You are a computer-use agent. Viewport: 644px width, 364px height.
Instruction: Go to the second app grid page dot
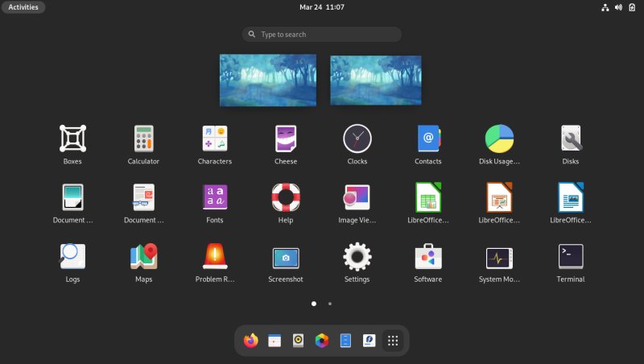coord(330,304)
